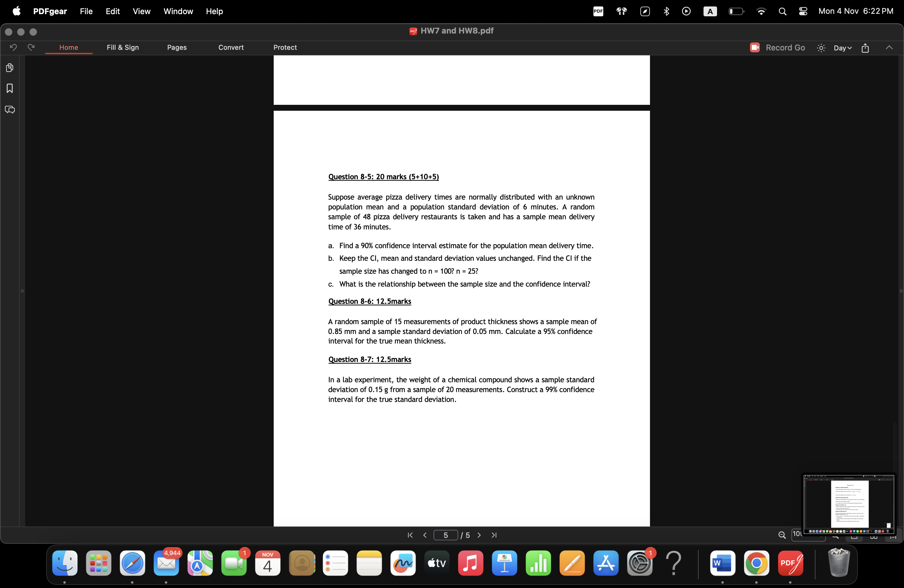Click the page number input field
Image resolution: width=904 pixels, height=588 pixels.
[x=446, y=535]
